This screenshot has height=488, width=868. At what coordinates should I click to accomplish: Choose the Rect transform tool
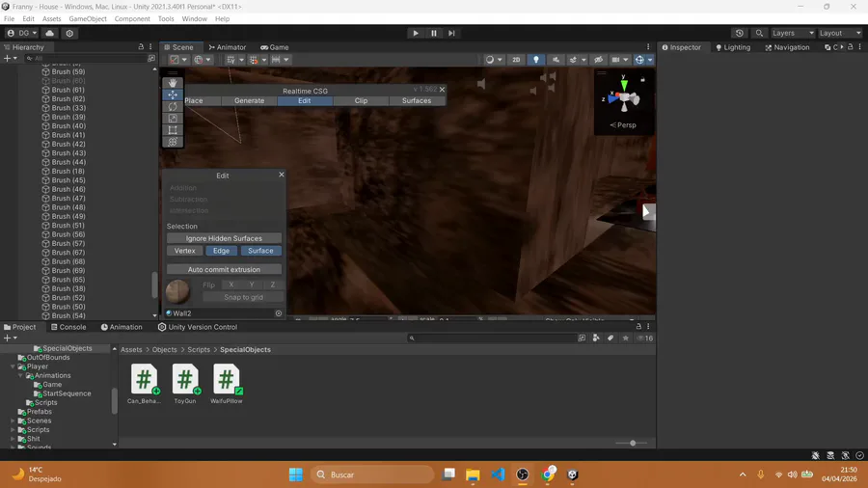pyautogui.click(x=173, y=130)
